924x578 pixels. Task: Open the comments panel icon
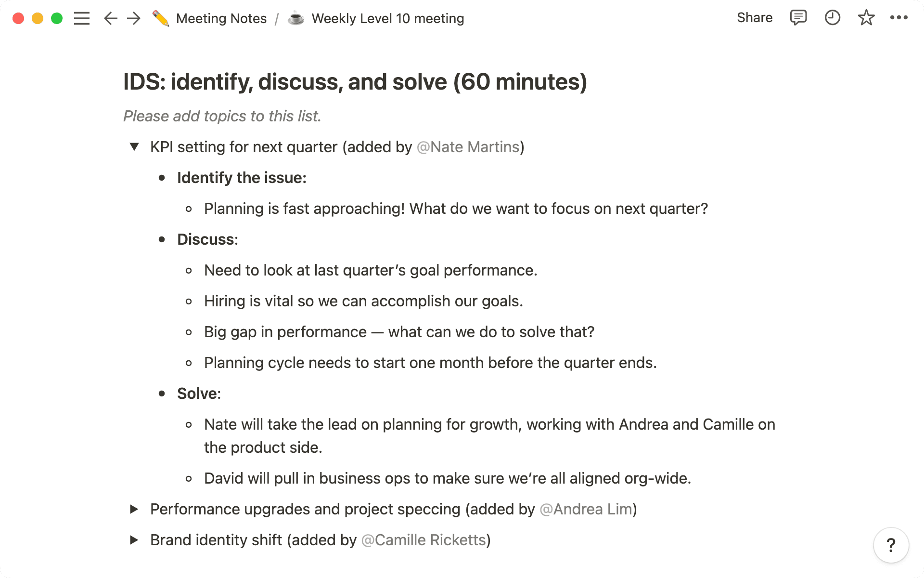[x=797, y=18]
